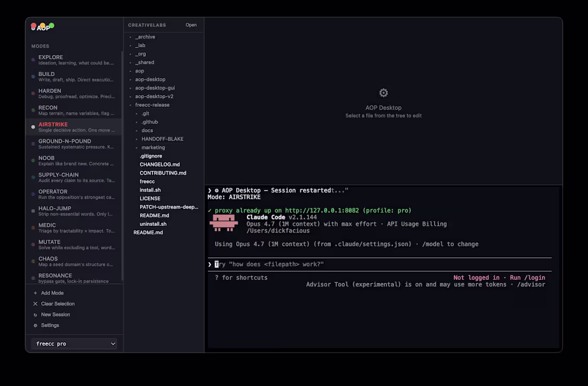Expand the aop folder

(164, 71)
